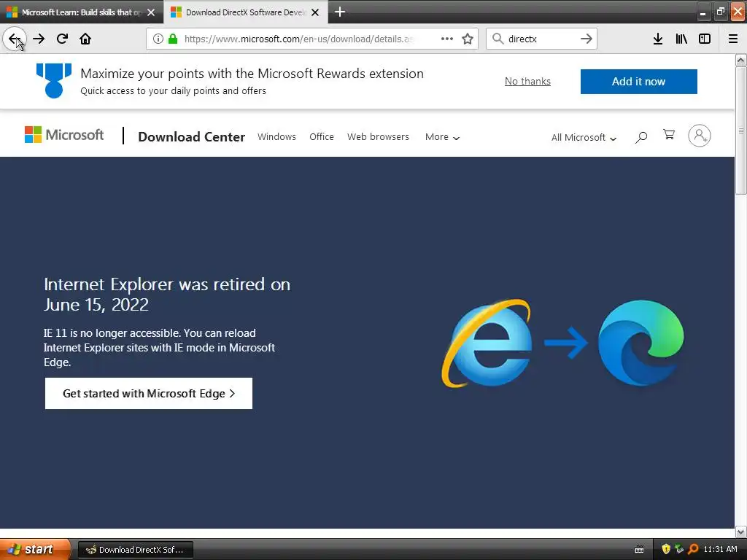Viewport: 747px width, 560px height.
Task: Click the directx search box
Action: click(x=541, y=39)
